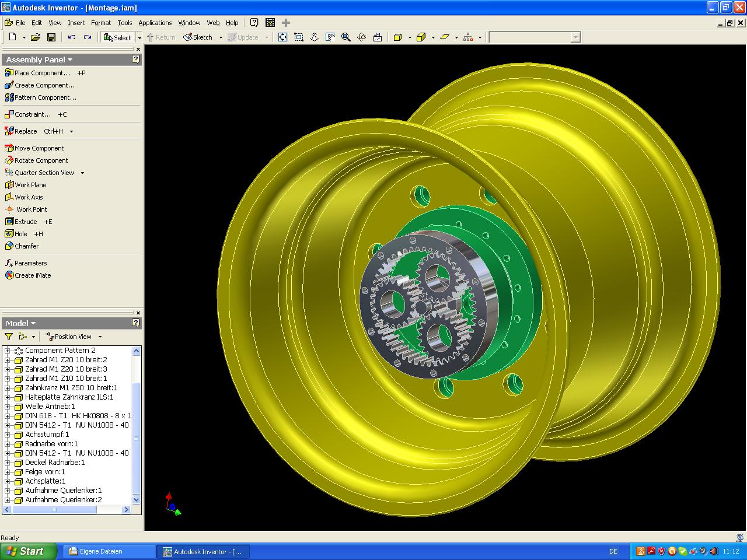This screenshot has height=560, width=747.
Task: Click Create Component tool
Action: pos(40,85)
